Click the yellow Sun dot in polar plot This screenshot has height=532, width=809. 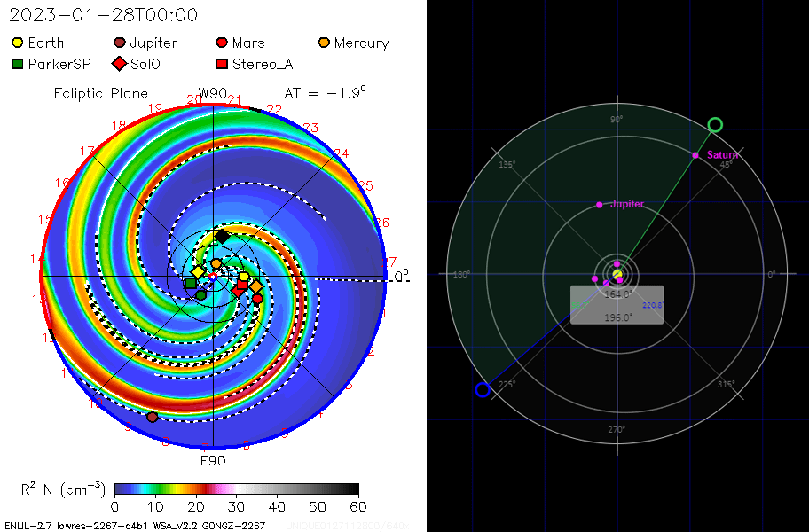[x=617, y=274]
